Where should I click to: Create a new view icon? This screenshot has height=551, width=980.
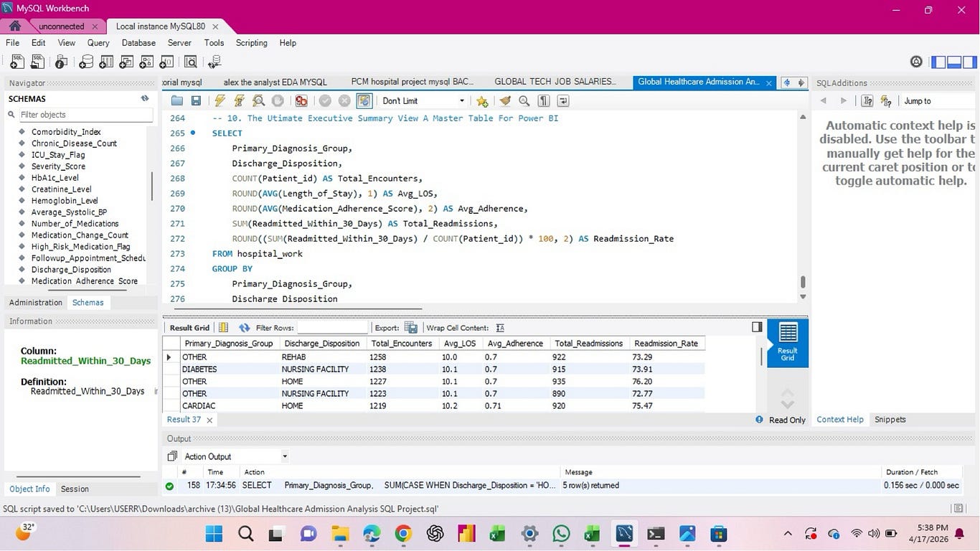[x=127, y=62]
